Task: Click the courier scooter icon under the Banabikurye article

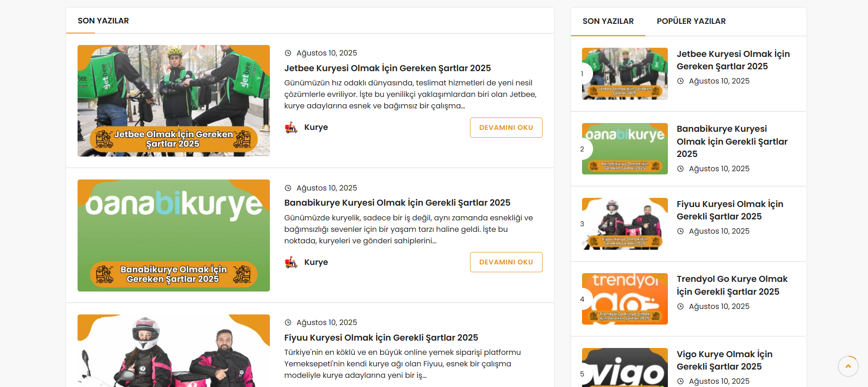Action: (291, 262)
